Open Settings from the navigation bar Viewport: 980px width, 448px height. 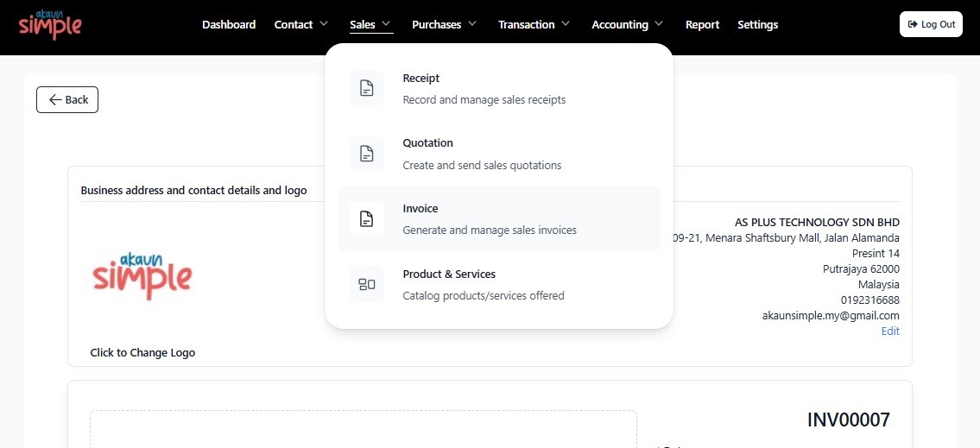pyautogui.click(x=757, y=24)
